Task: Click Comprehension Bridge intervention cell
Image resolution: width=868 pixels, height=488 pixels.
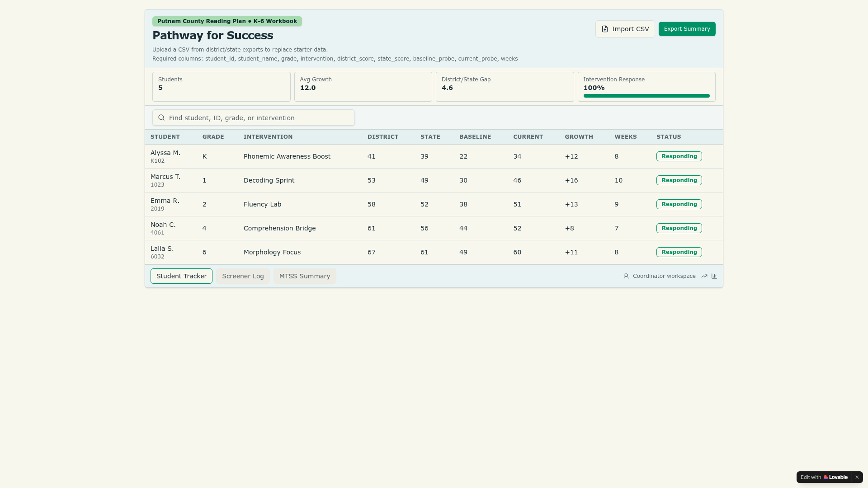Action: click(280, 228)
